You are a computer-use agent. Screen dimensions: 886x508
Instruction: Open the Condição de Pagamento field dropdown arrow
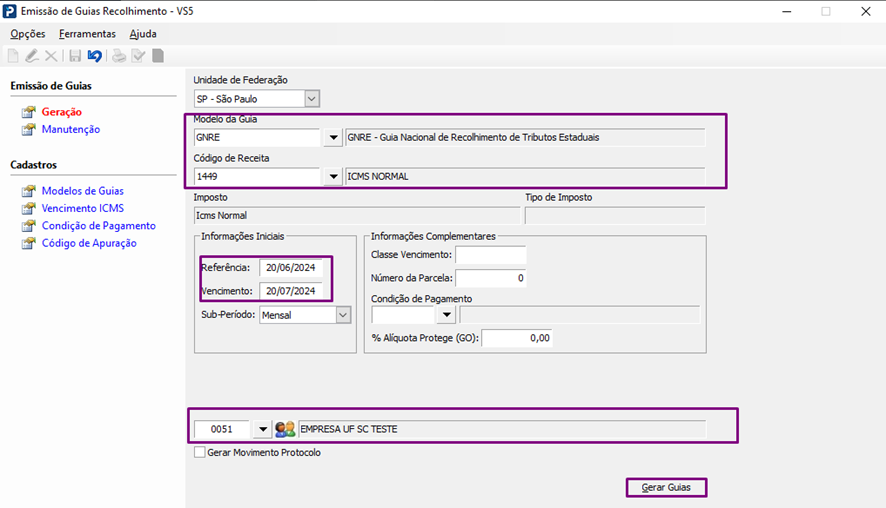[445, 315]
